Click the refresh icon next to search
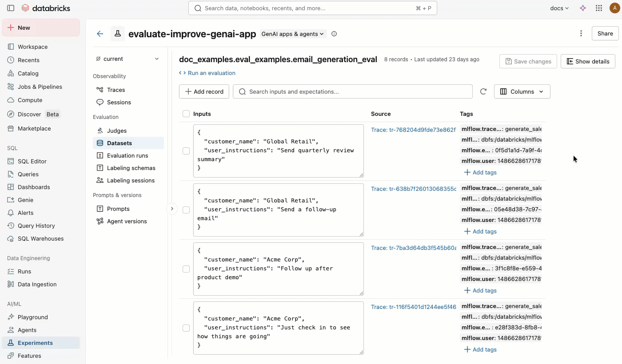The width and height of the screenshot is (622, 364). pos(483,91)
